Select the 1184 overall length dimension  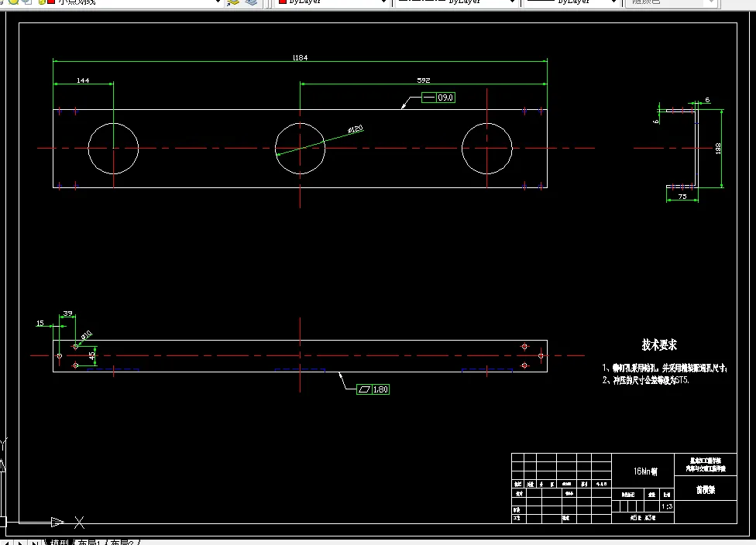point(300,57)
